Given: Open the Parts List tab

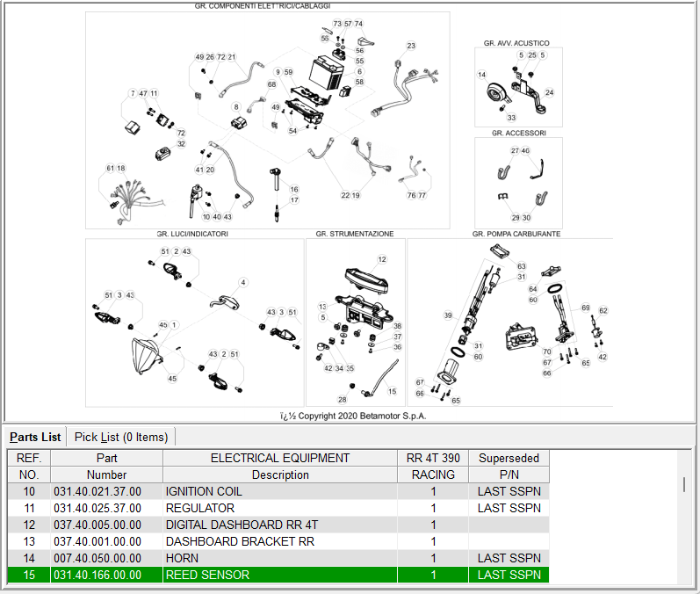Looking at the screenshot, I should point(35,437).
